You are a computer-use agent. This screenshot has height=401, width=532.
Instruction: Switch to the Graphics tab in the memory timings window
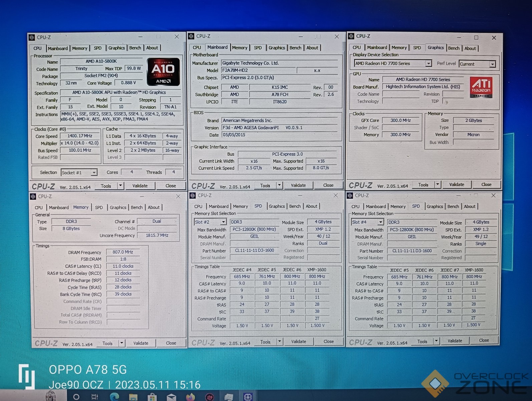coord(118,208)
